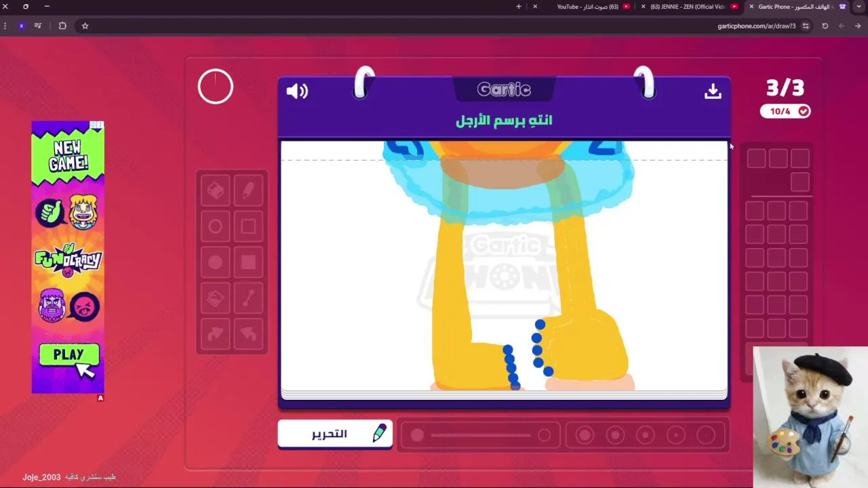
Task: Click the redo arrow tool
Action: tap(216, 333)
